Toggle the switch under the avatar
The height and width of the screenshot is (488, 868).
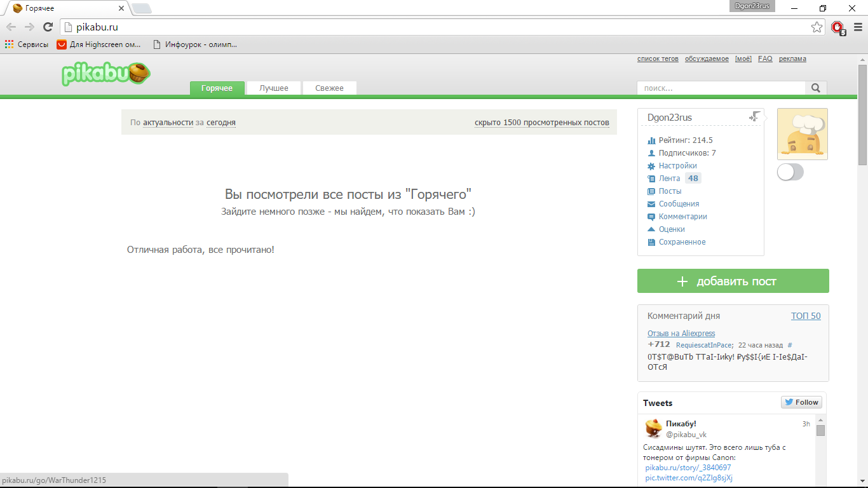pos(790,172)
